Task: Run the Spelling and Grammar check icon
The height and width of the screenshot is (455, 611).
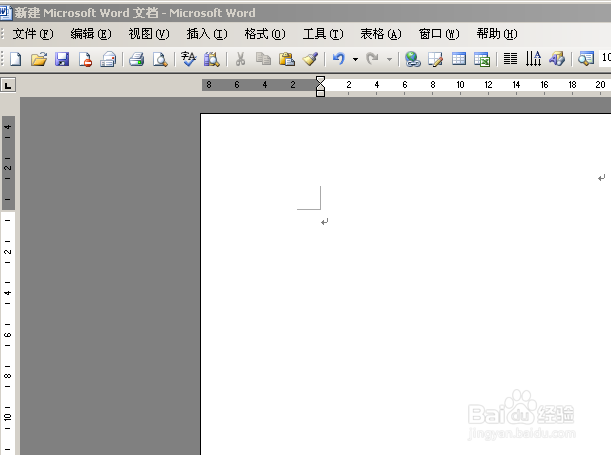Action: coord(189,59)
